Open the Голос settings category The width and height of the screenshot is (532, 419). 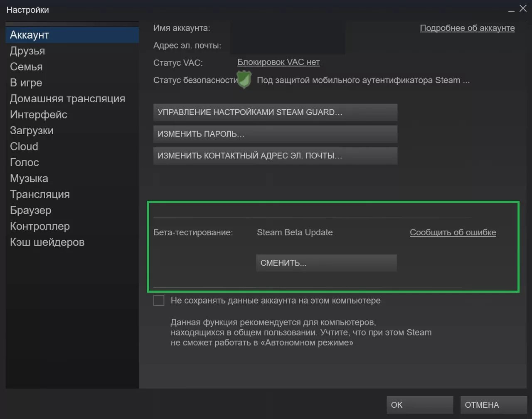pyautogui.click(x=25, y=163)
